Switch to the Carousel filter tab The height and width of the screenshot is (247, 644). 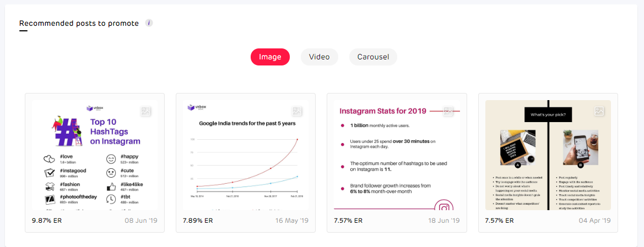pos(373,57)
